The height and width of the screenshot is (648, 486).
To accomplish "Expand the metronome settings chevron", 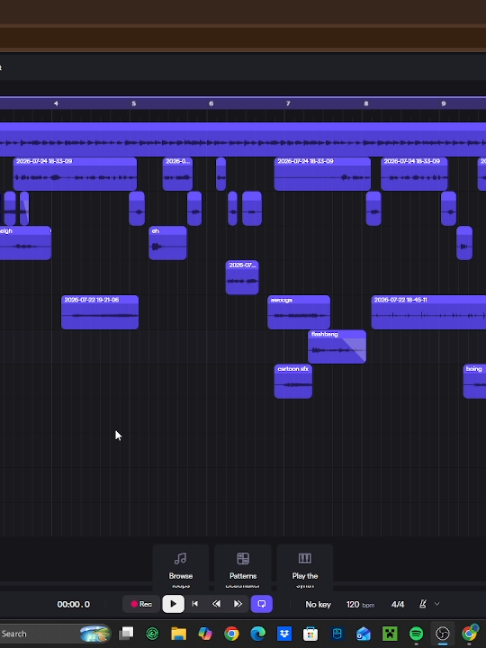I will [437, 604].
